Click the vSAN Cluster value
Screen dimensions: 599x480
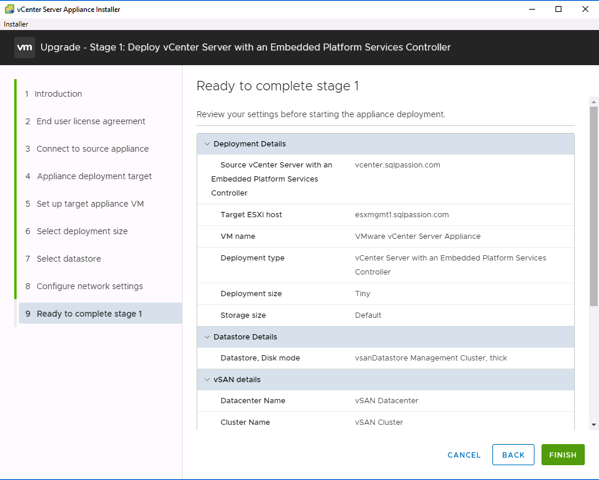(x=379, y=422)
